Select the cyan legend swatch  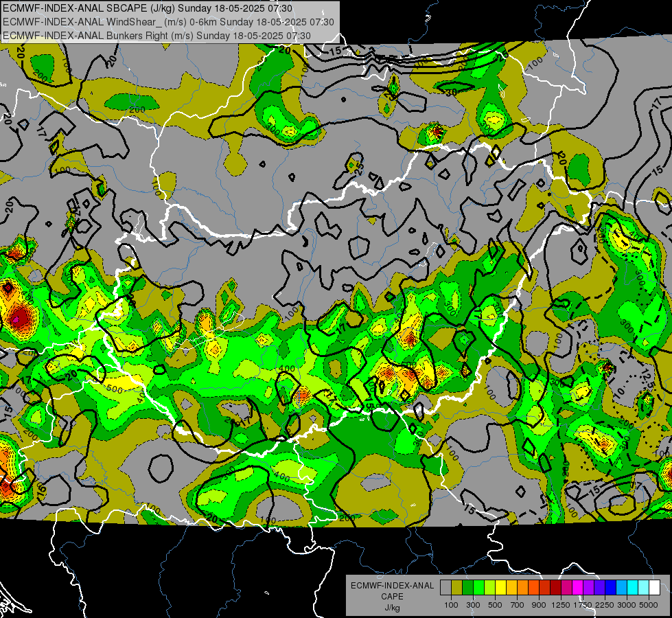[633, 587]
